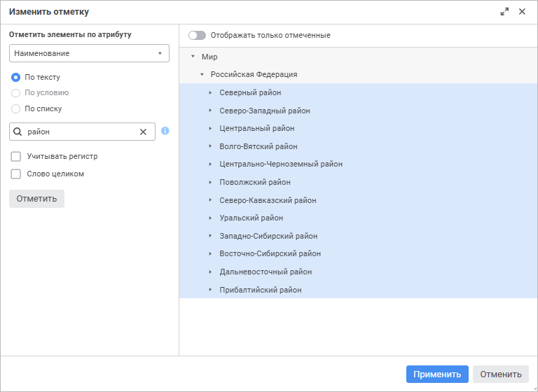Image resolution: width=538 pixels, height=392 pixels.
Task: Collapse the Мир tree node
Action: (x=193, y=57)
